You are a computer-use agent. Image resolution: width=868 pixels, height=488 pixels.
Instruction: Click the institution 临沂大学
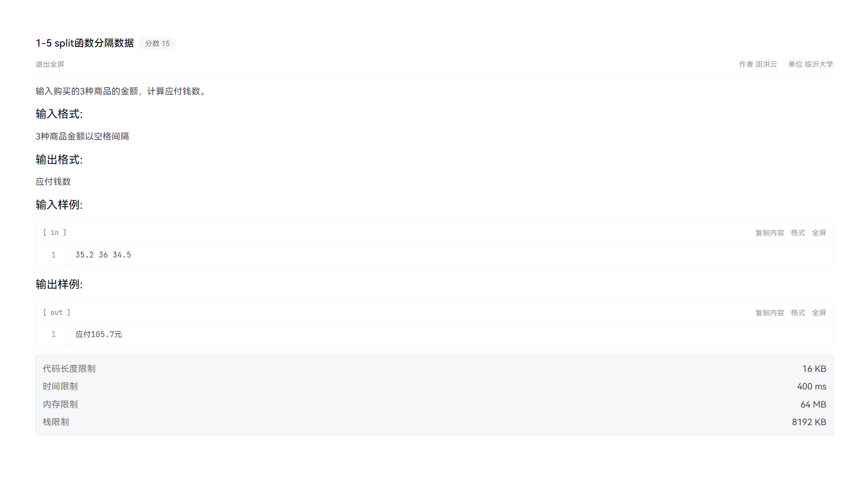tap(819, 64)
